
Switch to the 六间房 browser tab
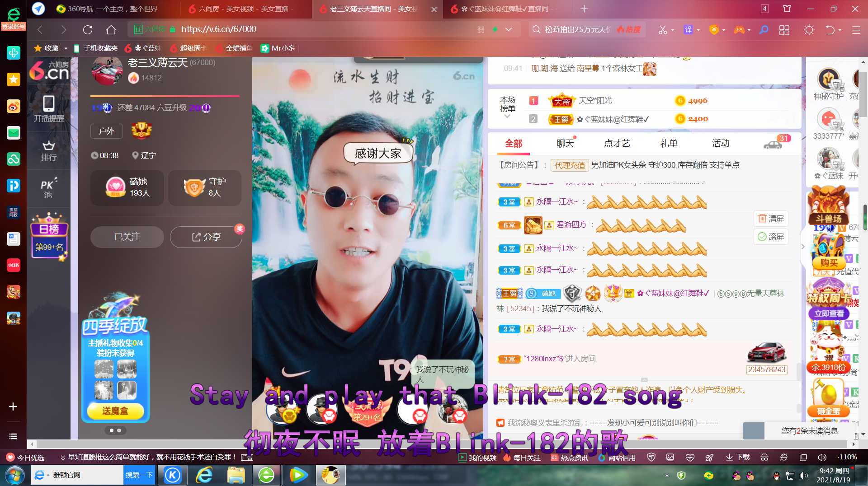pyautogui.click(x=245, y=9)
